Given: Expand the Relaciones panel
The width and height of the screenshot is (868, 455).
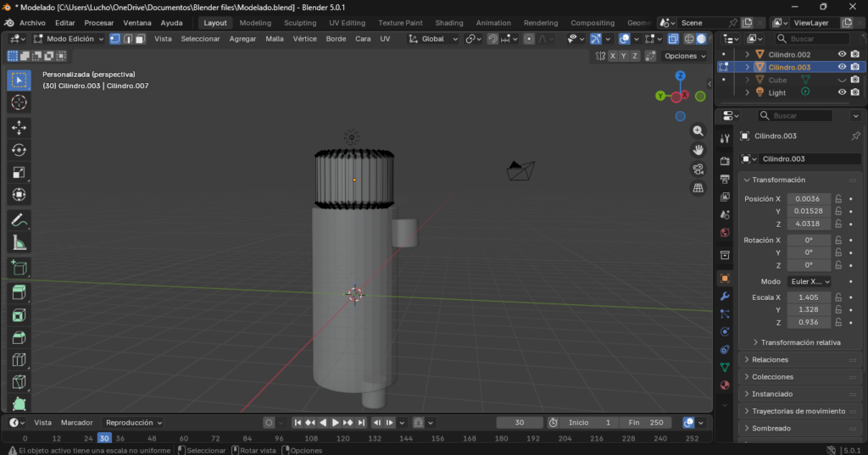Looking at the screenshot, I should (x=770, y=359).
